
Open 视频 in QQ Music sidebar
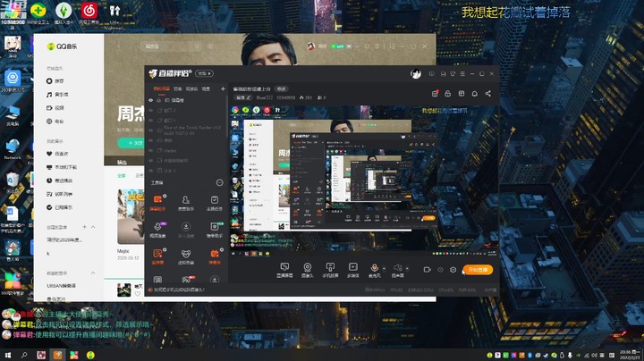click(x=55, y=108)
